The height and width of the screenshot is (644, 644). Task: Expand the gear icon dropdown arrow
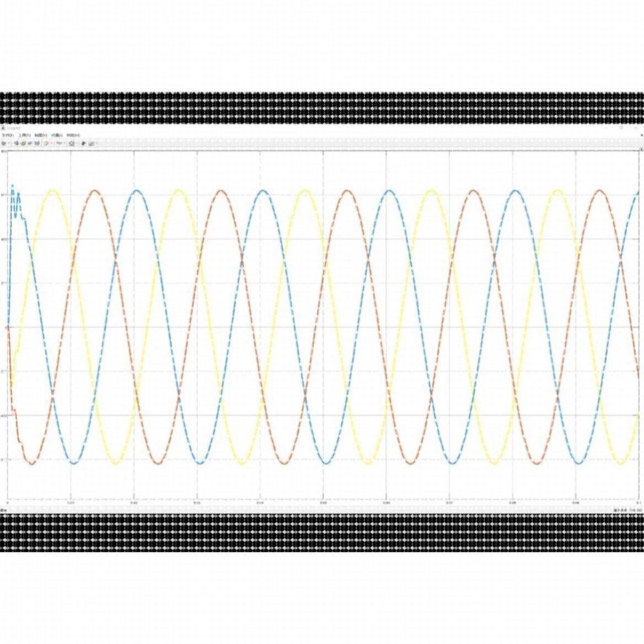click(x=8, y=144)
